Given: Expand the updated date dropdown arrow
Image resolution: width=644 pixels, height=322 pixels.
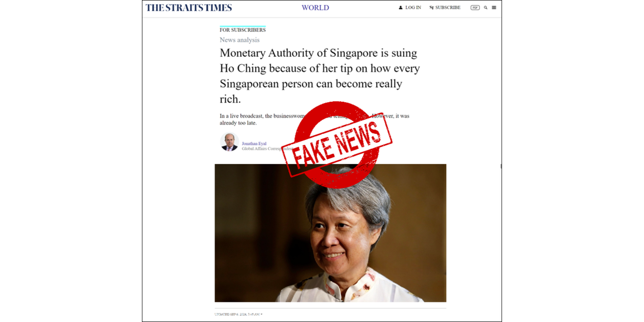Looking at the screenshot, I should (x=261, y=314).
